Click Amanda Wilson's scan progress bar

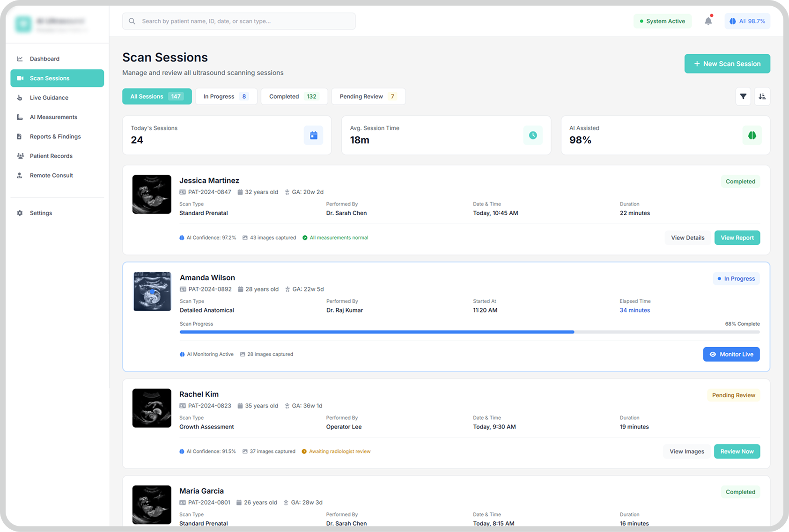[x=470, y=332]
